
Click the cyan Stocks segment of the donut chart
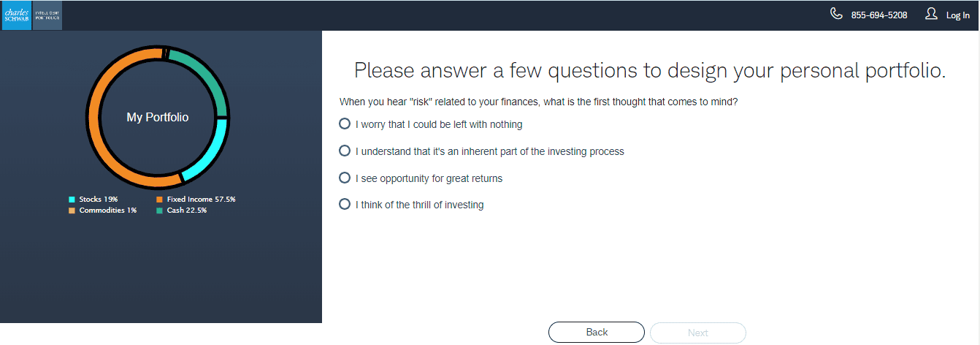[x=213, y=152]
